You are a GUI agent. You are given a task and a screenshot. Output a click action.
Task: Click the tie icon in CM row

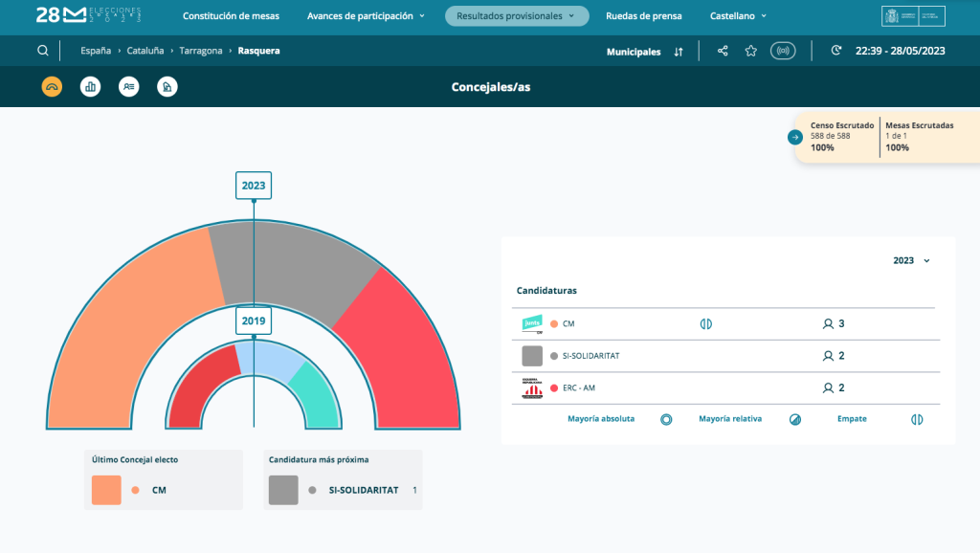pyautogui.click(x=705, y=323)
